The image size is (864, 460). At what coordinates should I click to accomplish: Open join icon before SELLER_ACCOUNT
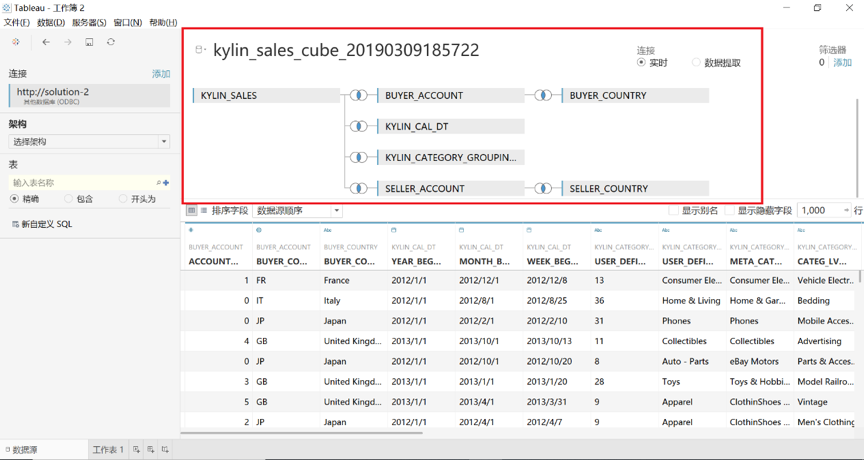359,188
